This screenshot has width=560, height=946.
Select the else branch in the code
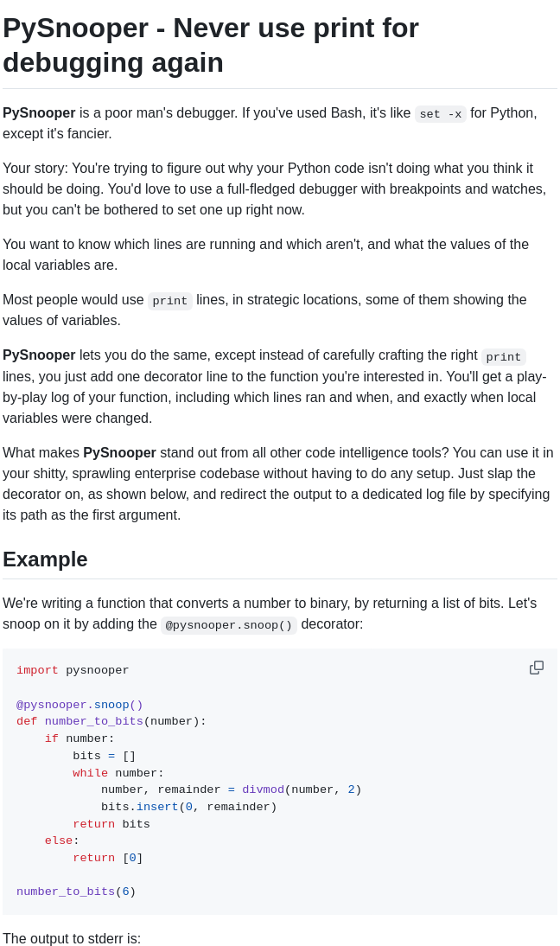pos(59,841)
